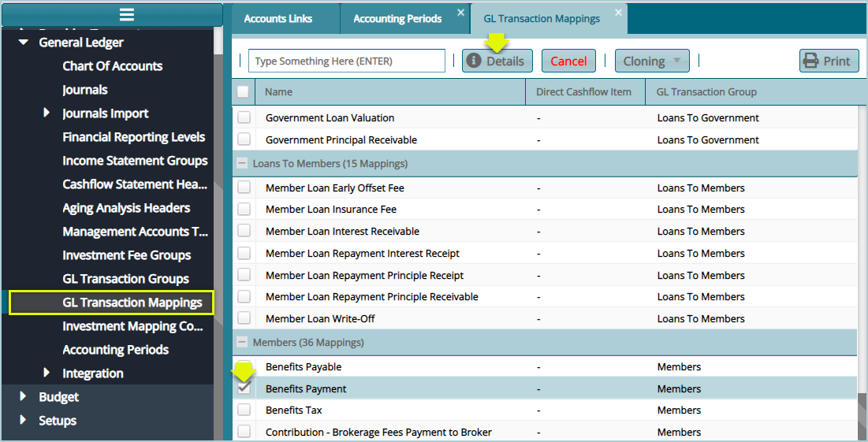Close the Accounting Periods tab
This screenshot has width=868, height=442.
tap(460, 12)
